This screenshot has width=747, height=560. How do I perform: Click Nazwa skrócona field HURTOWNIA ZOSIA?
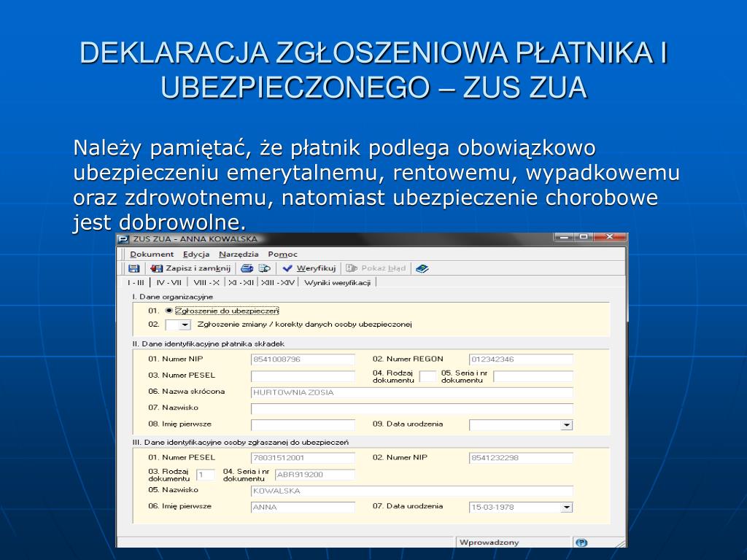[x=412, y=392]
